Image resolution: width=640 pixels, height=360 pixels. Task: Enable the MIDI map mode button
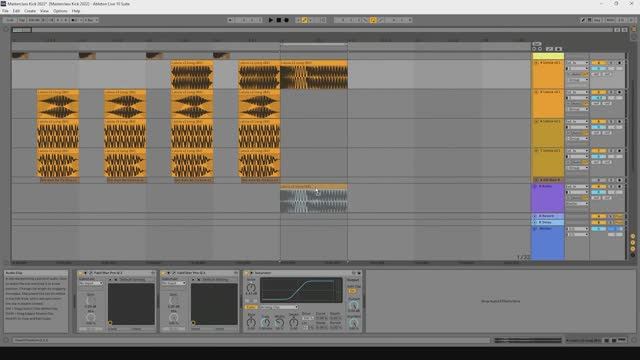[x=610, y=20]
